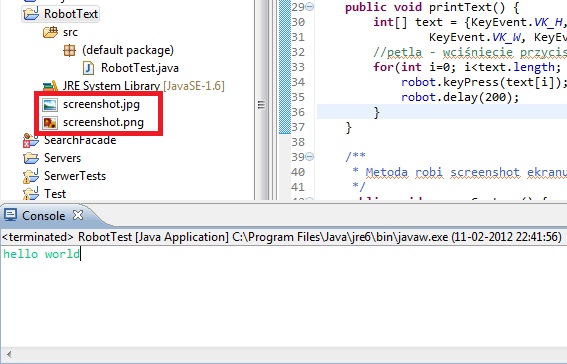Click the SerwerTests project warning icon
The height and width of the screenshot is (364, 567).
coord(31,176)
